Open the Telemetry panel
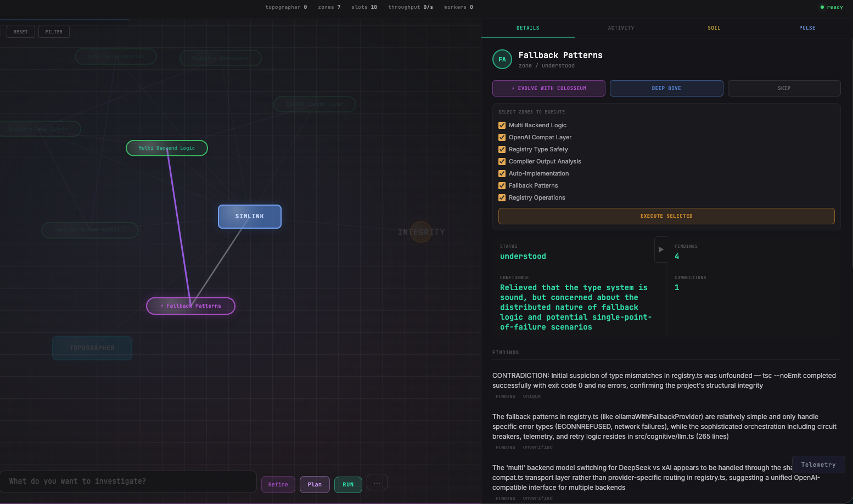Viewport: 853px width, 504px height. pos(818,465)
